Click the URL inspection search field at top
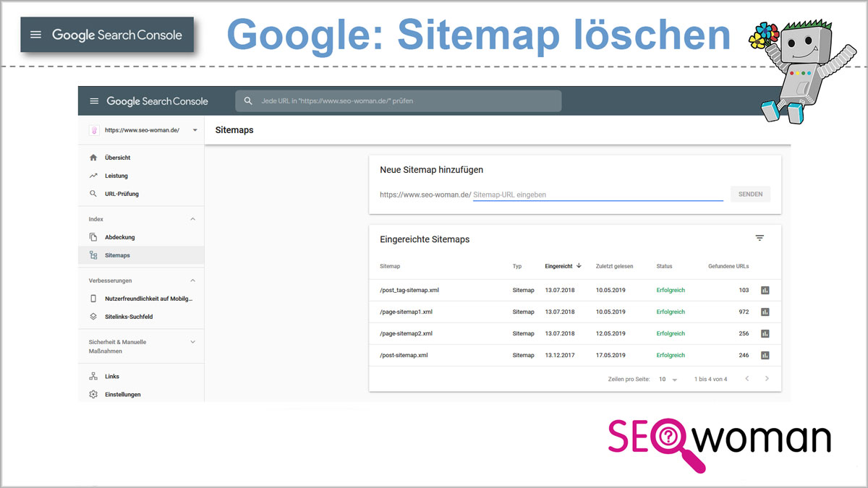The height and width of the screenshot is (488, 868). [399, 101]
